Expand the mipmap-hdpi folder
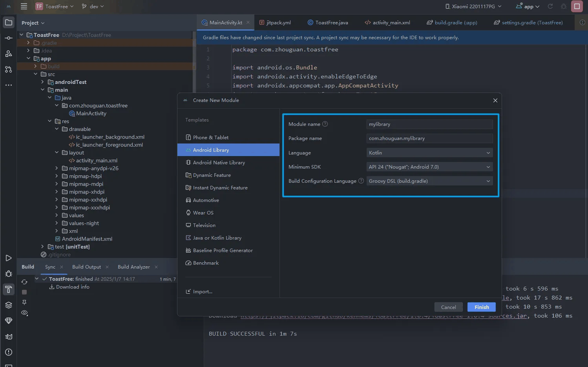Screen dimensions: 588x367 (57, 176)
